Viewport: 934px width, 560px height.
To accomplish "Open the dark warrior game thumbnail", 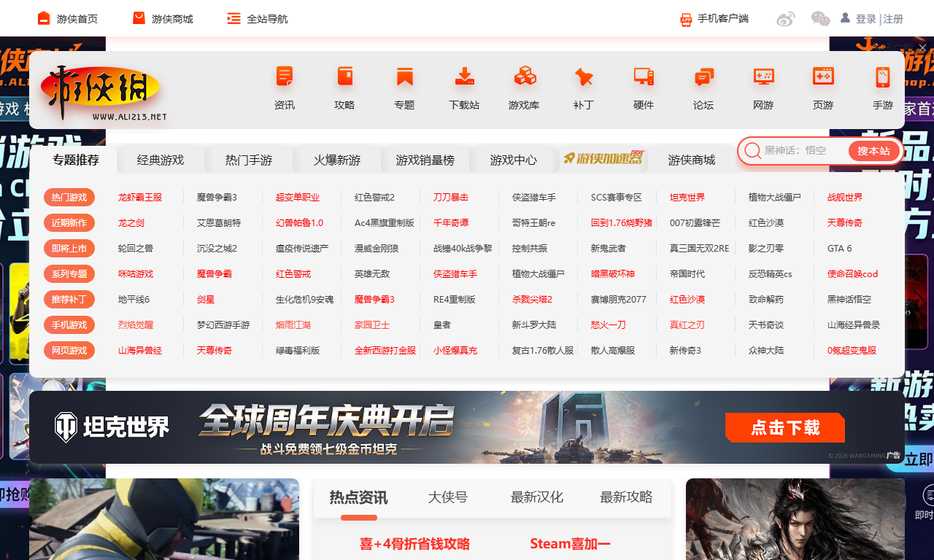I will 795,519.
